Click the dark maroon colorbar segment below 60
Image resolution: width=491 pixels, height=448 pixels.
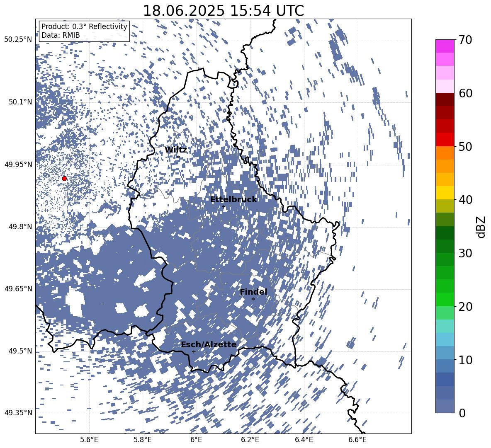[445, 99]
